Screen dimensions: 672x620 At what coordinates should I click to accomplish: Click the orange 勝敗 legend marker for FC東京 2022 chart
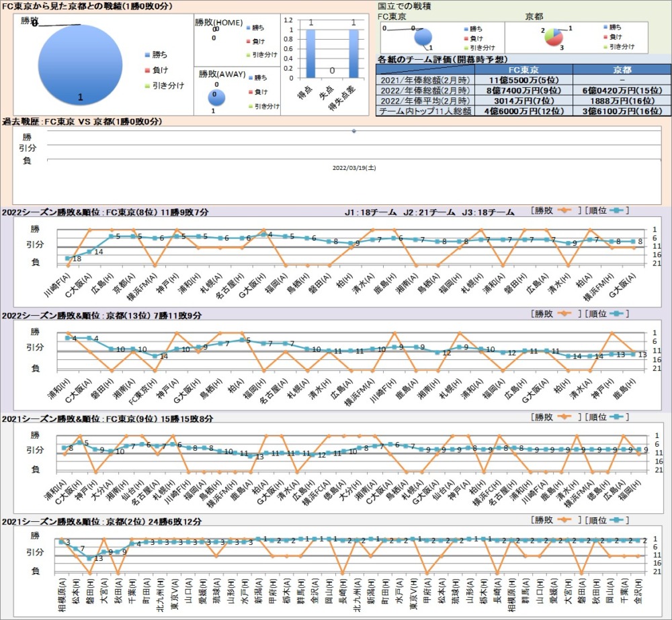(564, 210)
